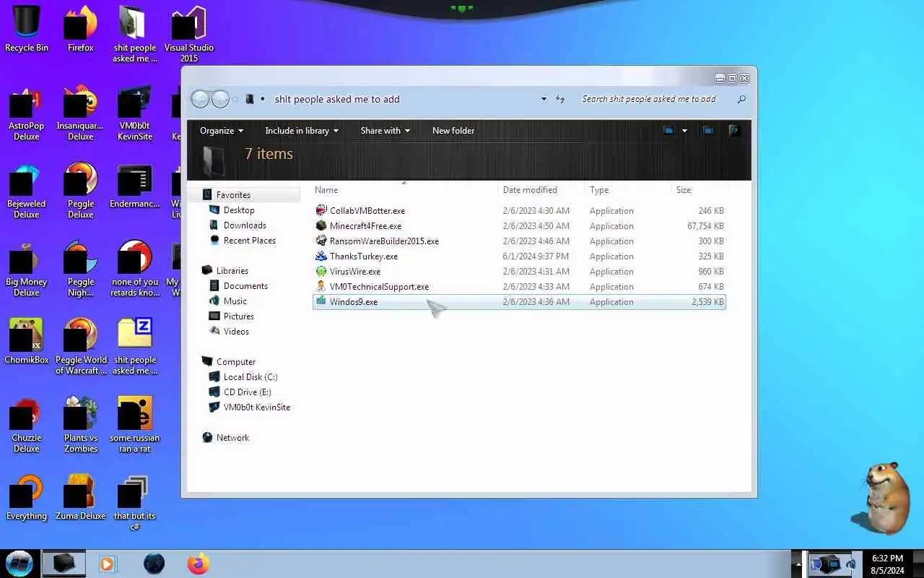Select file VirusWire.exe
924x578 pixels.
[x=519, y=272]
